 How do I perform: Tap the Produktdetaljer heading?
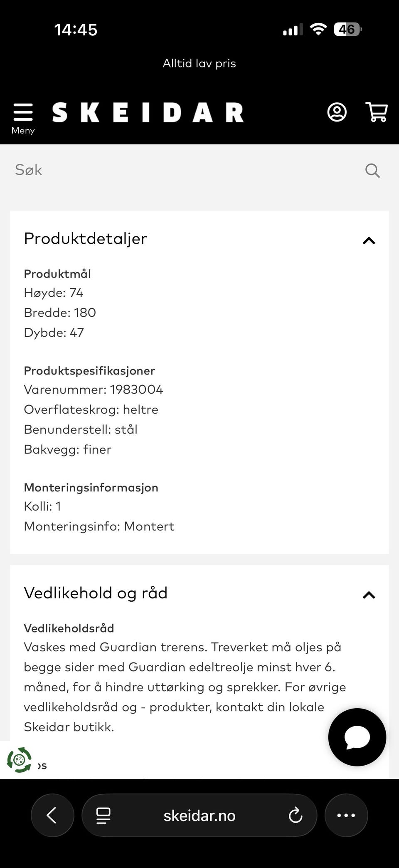[x=85, y=239]
